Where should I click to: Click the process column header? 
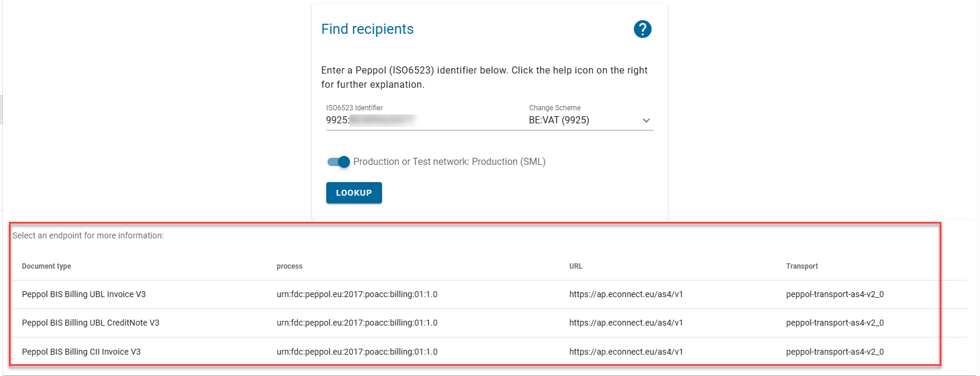pyautogui.click(x=289, y=266)
